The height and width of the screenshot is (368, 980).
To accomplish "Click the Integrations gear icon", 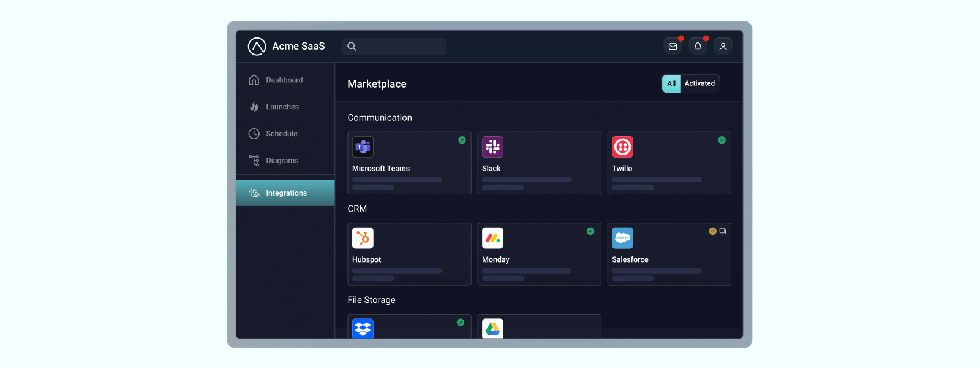I will 254,193.
